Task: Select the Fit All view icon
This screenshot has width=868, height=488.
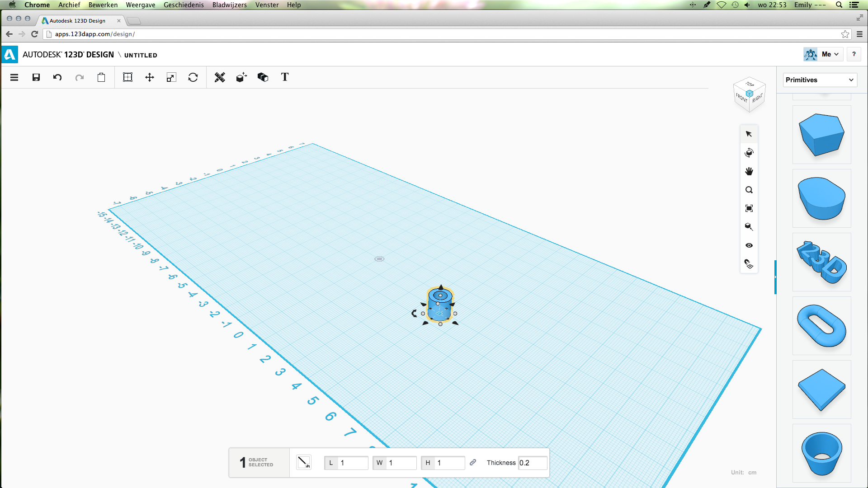Action: click(749, 208)
